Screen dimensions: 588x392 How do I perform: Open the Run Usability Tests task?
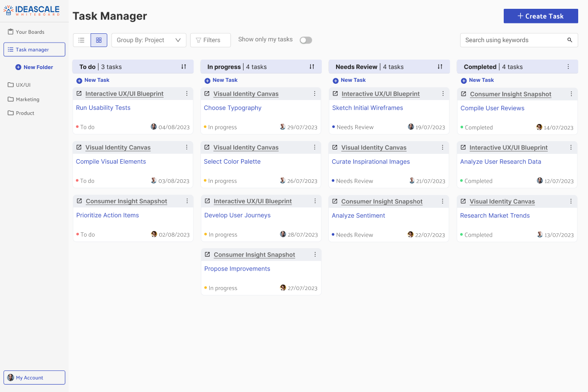pyautogui.click(x=103, y=108)
